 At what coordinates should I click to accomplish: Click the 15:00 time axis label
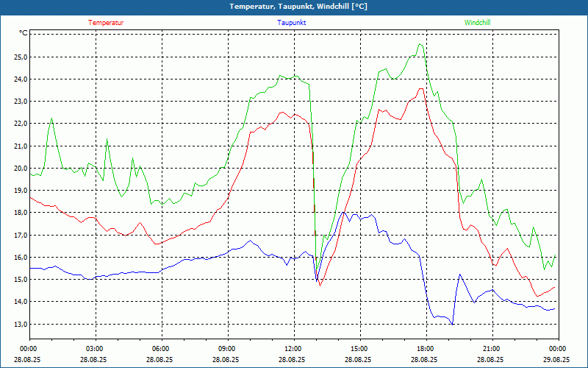tap(359, 349)
